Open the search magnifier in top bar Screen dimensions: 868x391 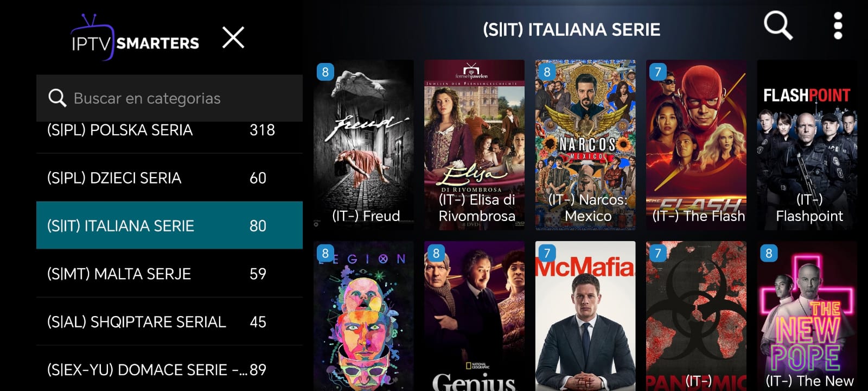(778, 26)
